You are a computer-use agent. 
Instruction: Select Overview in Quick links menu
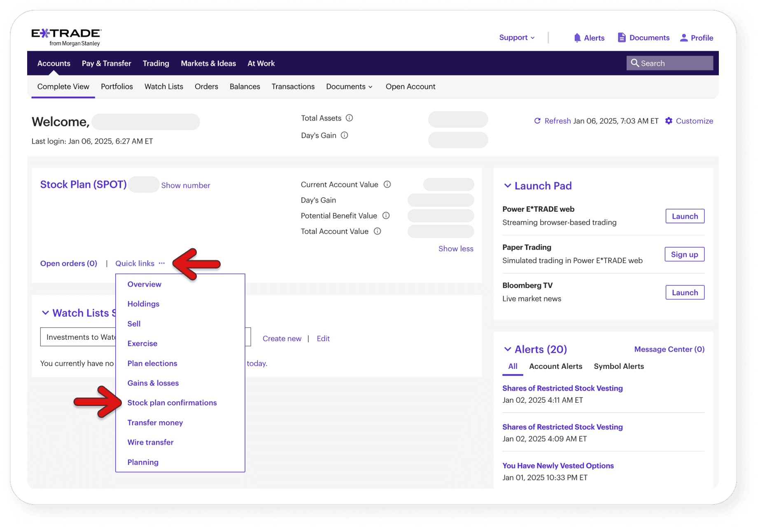145,284
